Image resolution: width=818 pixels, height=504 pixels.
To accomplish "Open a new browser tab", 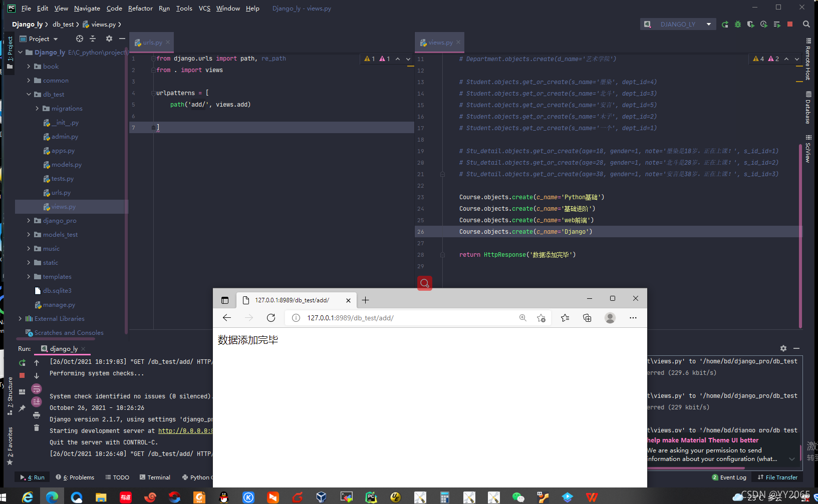I will tap(366, 300).
